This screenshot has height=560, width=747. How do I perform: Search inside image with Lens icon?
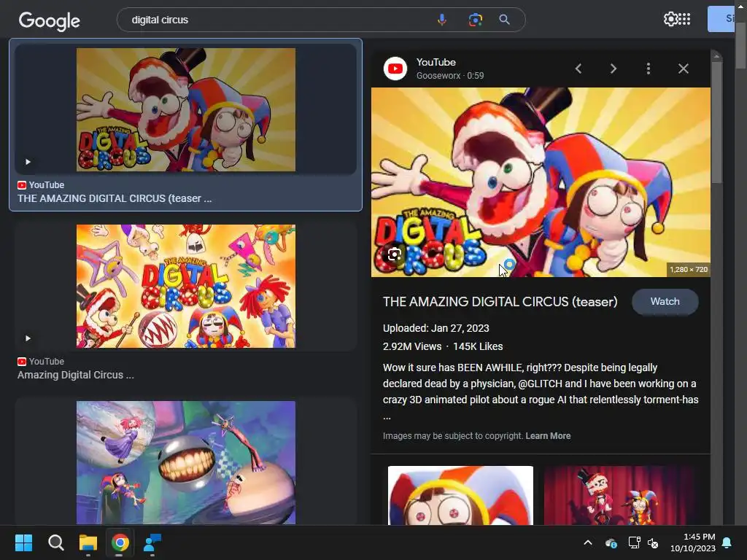pyautogui.click(x=394, y=254)
